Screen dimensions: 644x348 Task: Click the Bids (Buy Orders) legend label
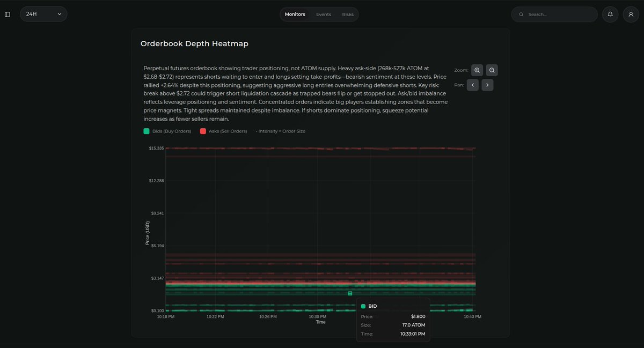[172, 131]
